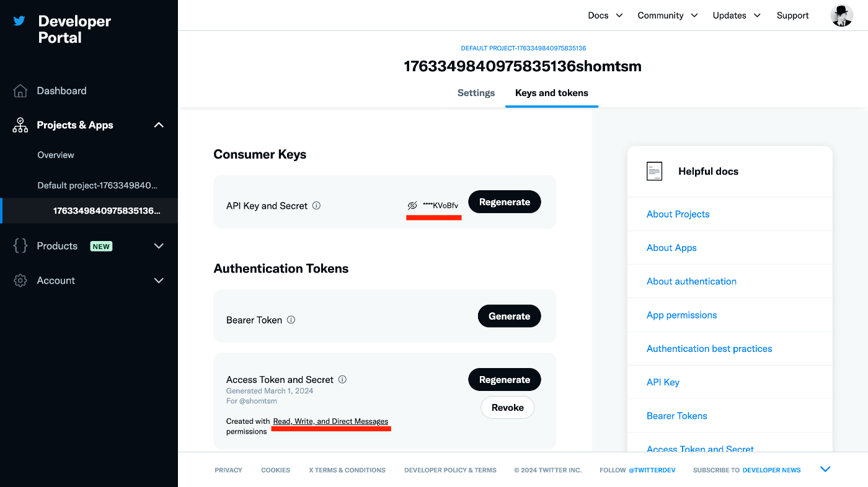This screenshot has height=487, width=868.
Task: Open About Apps doc link
Action: point(671,248)
